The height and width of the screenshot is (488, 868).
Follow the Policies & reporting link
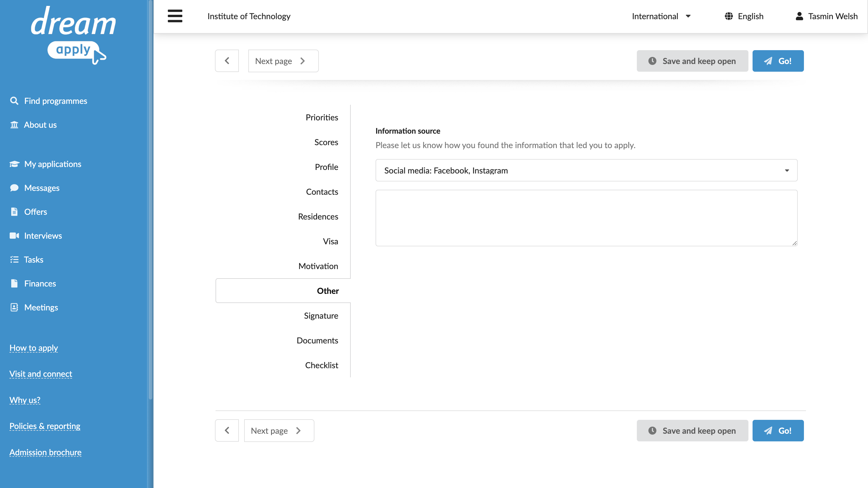click(45, 426)
